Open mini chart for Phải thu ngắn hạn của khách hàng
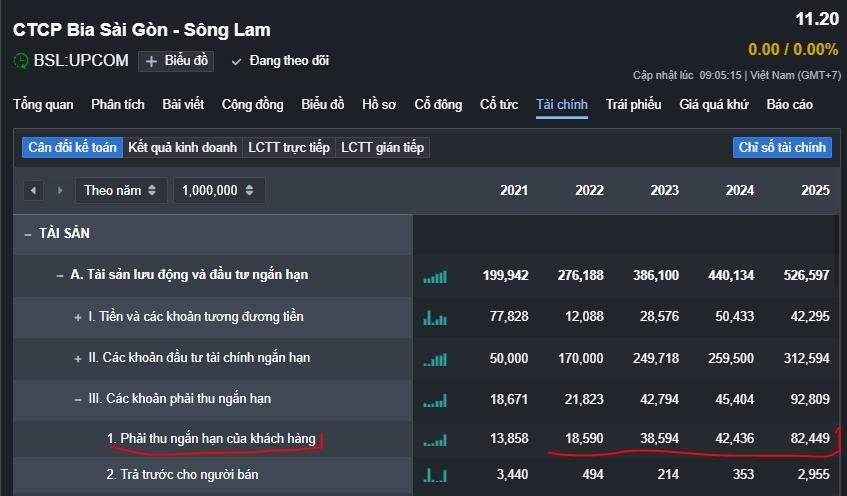This screenshot has height=496, width=847. [x=435, y=439]
